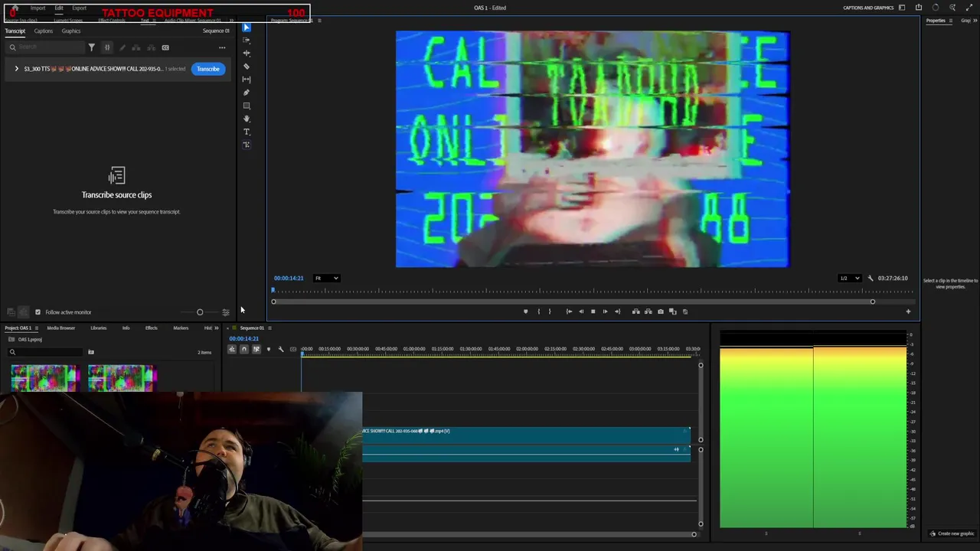Step forward one frame

point(605,311)
